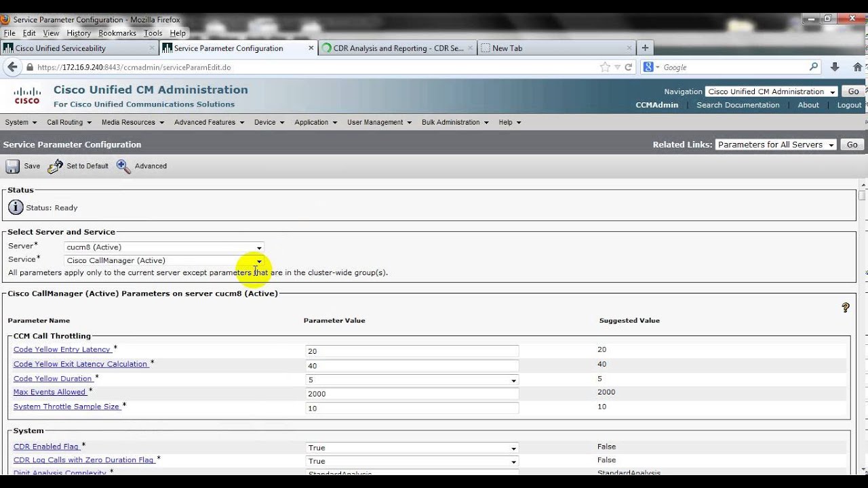Click the Save disk icon
This screenshot has height=488, width=868.
(13, 166)
